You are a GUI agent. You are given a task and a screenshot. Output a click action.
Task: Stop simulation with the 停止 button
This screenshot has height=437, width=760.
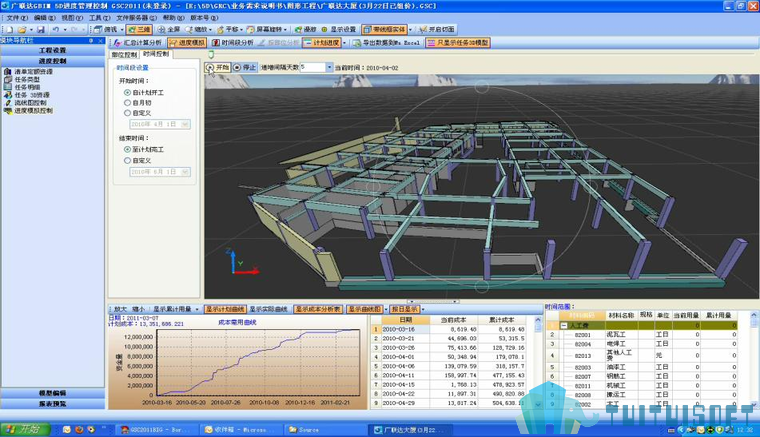(245, 67)
